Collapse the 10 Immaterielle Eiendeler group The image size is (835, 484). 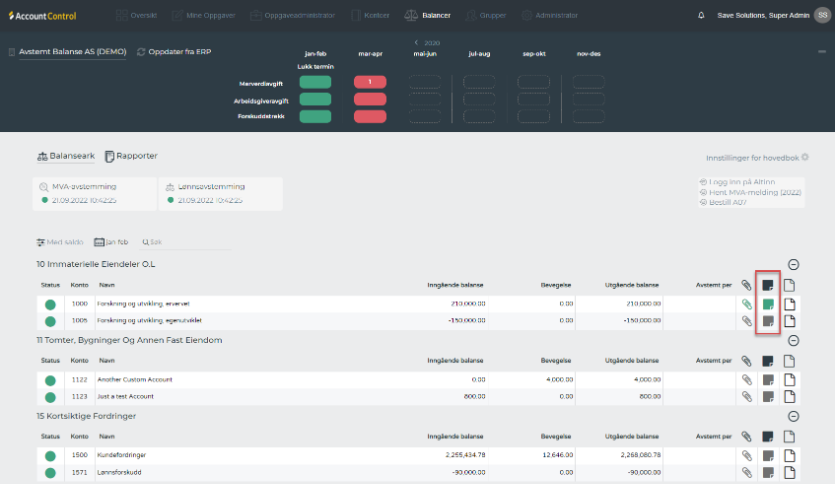[x=793, y=264]
